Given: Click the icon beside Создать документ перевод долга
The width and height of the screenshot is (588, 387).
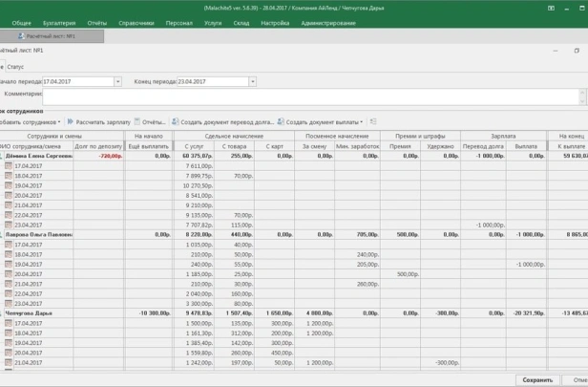Looking at the screenshot, I should click(x=176, y=122).
